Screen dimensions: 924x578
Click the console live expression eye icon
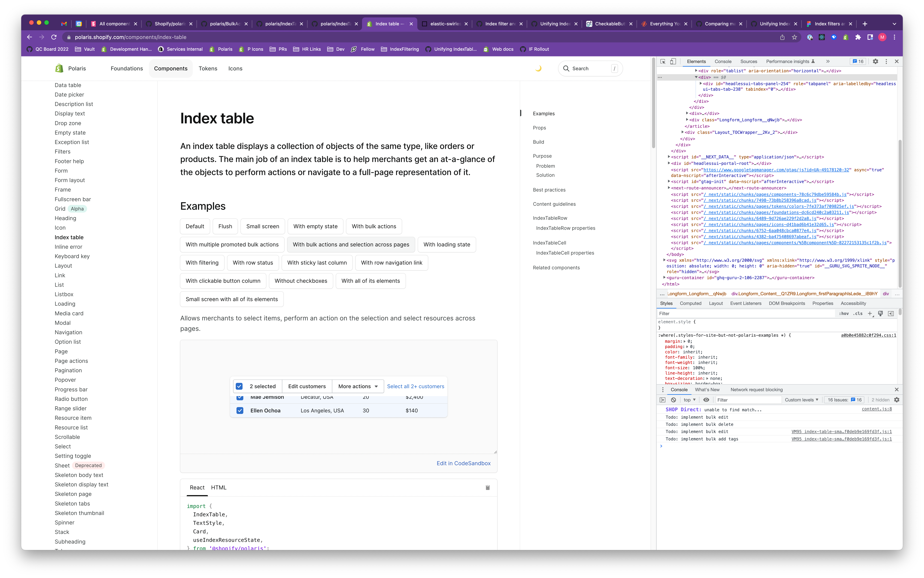pos(706,400)
